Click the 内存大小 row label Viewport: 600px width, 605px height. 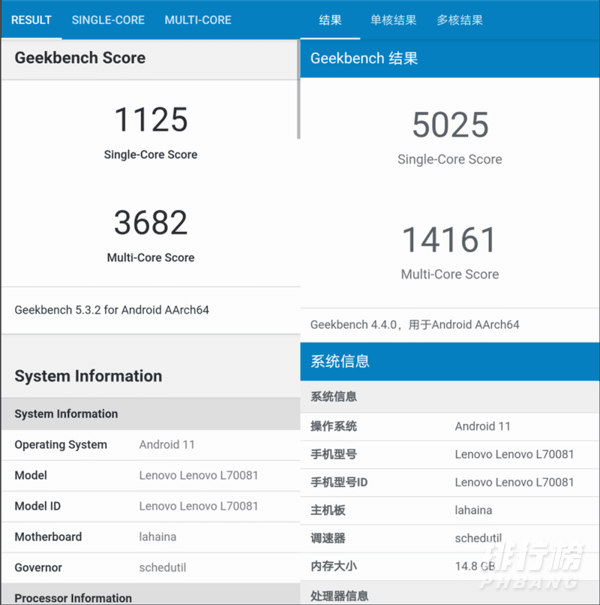[334, 566]
